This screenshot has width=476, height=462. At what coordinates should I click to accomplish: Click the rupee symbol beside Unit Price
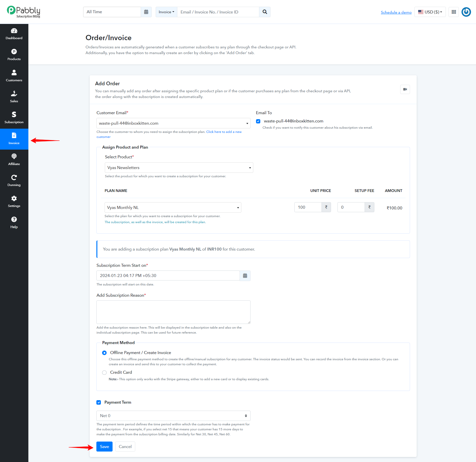[326, 207]
